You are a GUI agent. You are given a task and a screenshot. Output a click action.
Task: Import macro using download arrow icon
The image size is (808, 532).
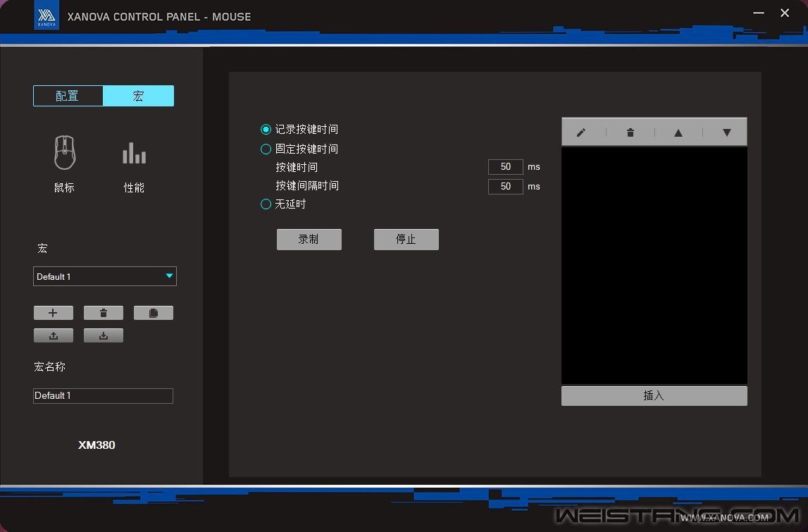[103, 335]
